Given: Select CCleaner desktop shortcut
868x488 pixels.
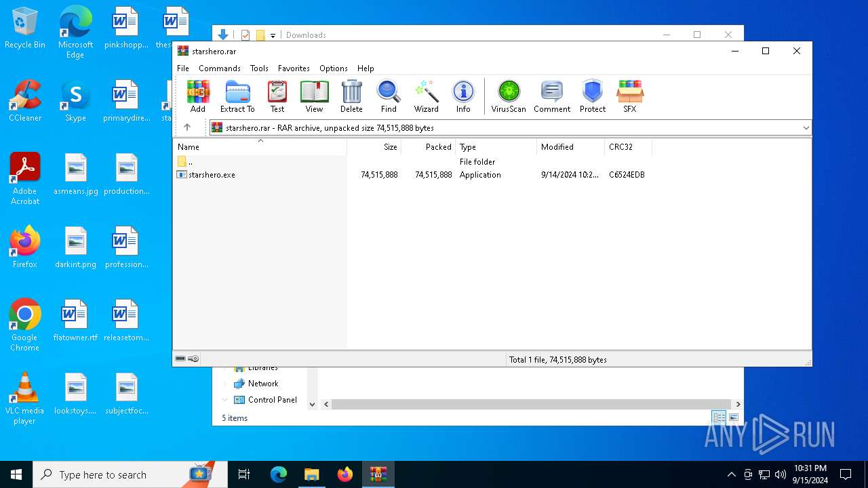Looking at the screenshot, I should 25,101.
